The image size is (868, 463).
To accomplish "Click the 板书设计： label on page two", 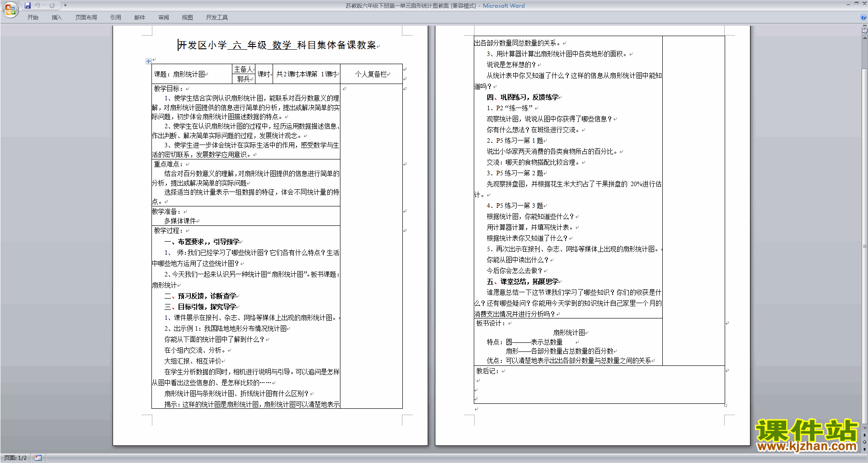I will point(491,323).
